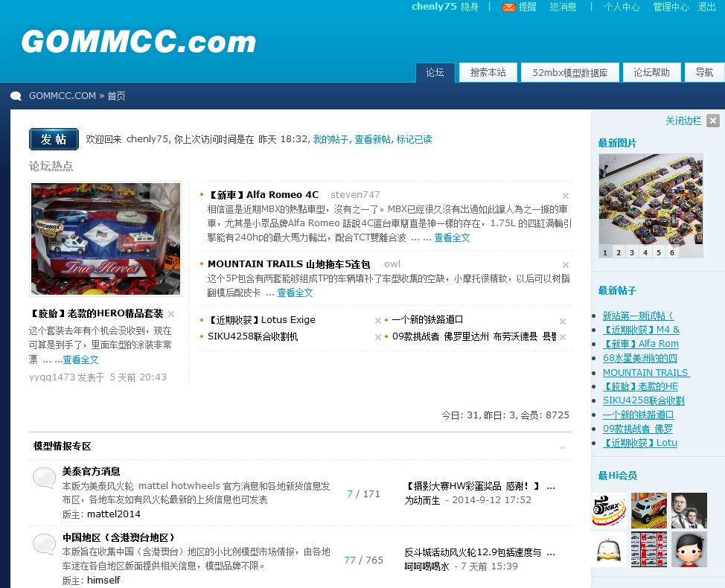Viewport: 725px width, 588px height.
Task: Open the 个人中心 menu
Action: pyautogui.click(x=621, y=7)
